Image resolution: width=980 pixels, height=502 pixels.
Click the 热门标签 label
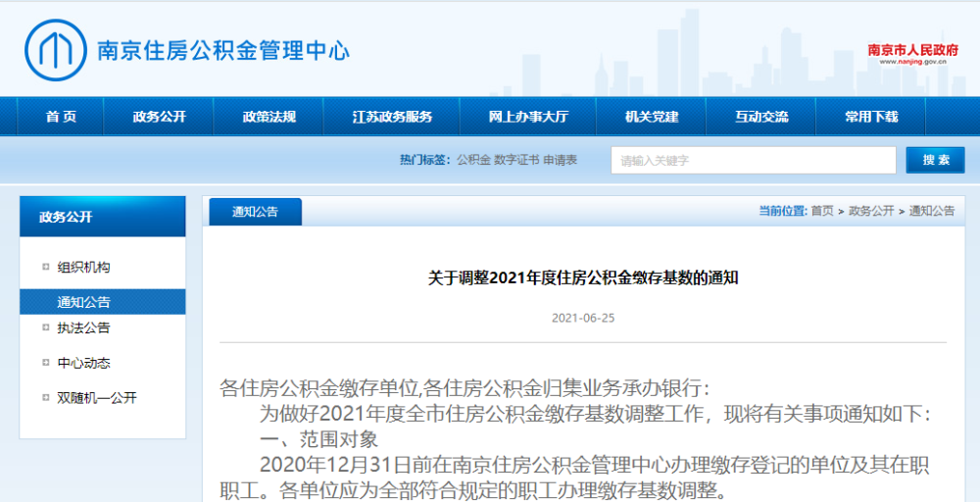pyautogui.click(x=424, y=160)
